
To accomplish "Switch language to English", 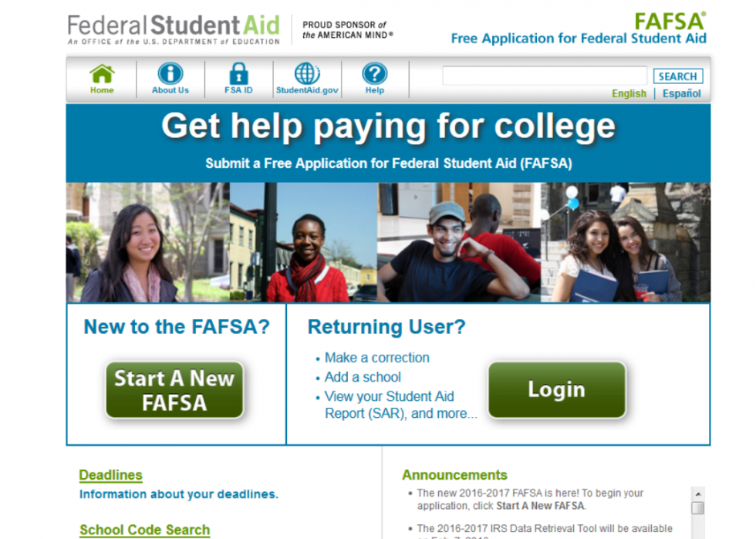I will (x=629, y=93).
